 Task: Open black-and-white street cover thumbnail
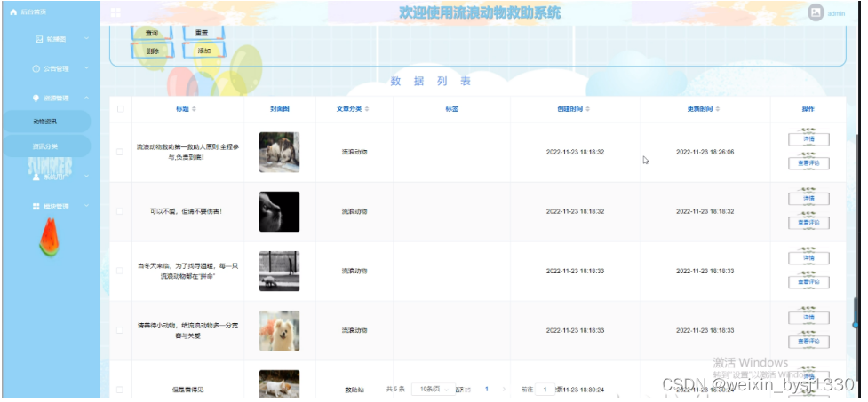pyautogui.click(x=280, y=271)
